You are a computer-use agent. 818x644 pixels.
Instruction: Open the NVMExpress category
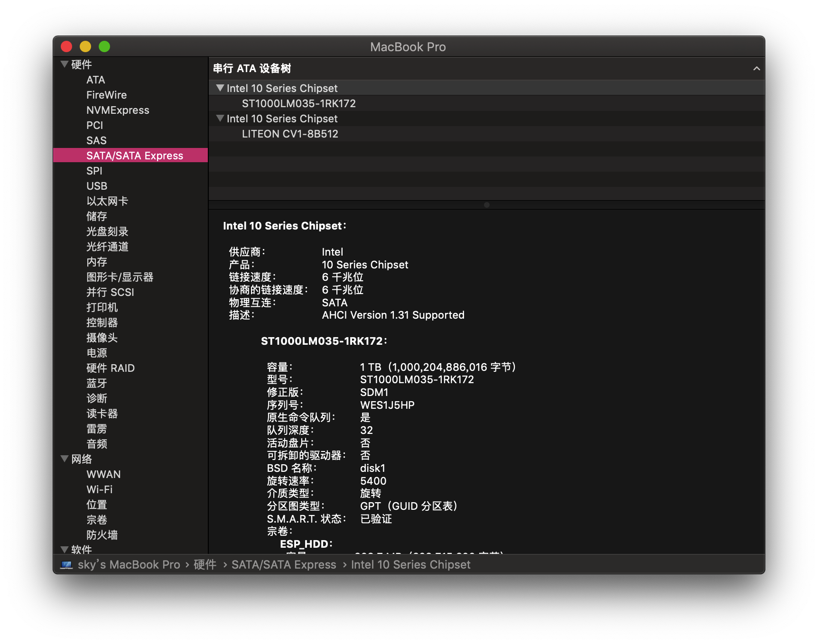click(118, 110)
